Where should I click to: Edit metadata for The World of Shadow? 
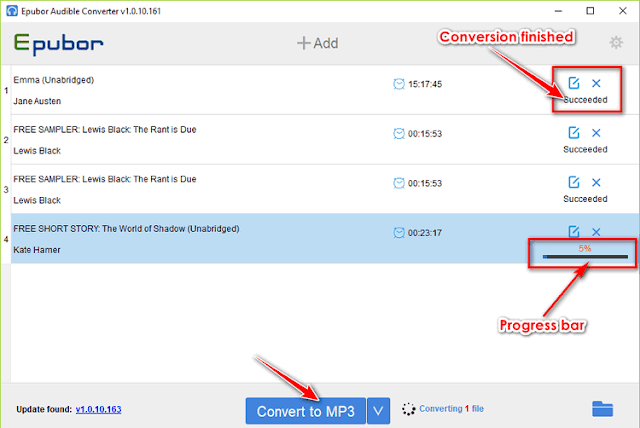pos(573,231)
